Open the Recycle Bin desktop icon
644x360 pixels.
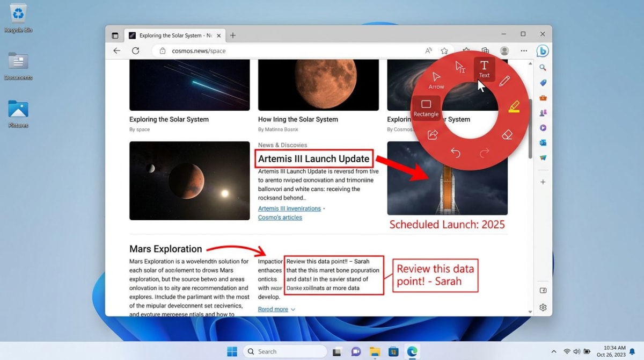(18, 18)
